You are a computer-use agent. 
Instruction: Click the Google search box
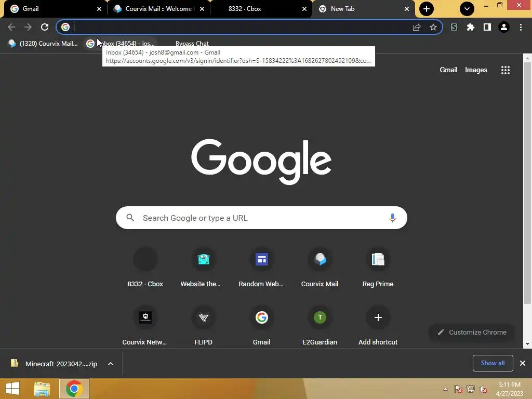pos(261,218)
